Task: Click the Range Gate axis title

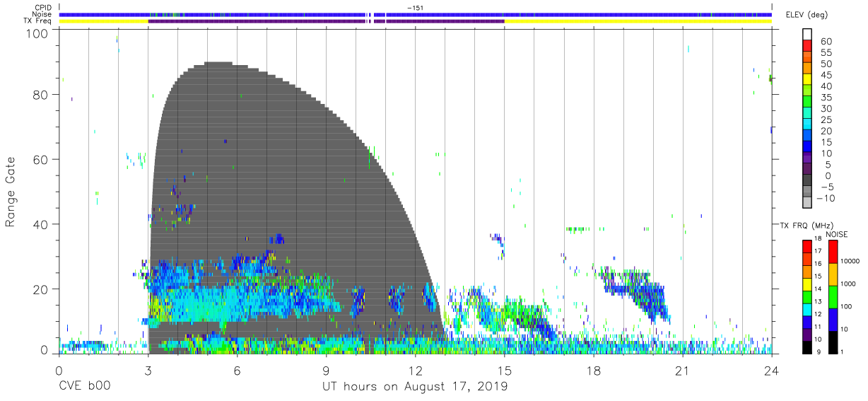Action: 11,191
